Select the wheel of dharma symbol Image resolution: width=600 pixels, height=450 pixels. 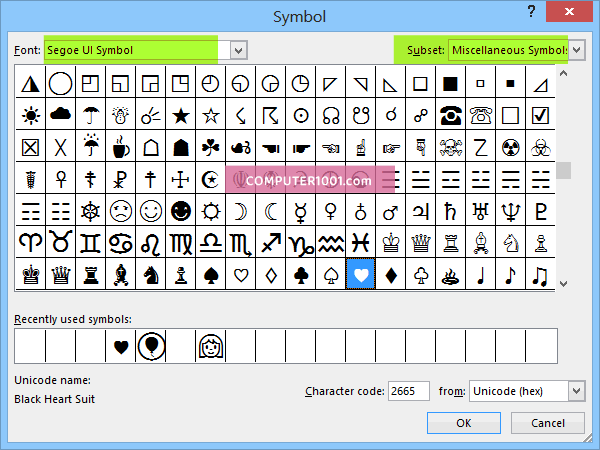click(x=90, y=211)
